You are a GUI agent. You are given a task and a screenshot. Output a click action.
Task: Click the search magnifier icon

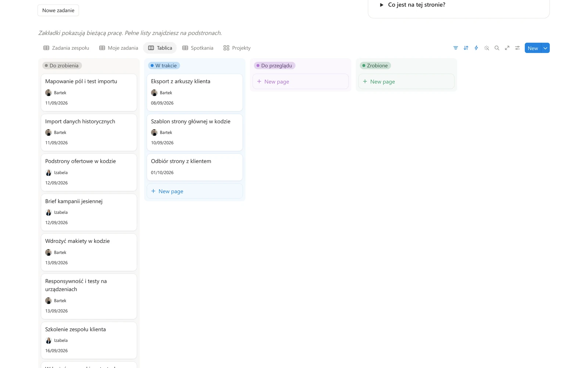(497, 48)
